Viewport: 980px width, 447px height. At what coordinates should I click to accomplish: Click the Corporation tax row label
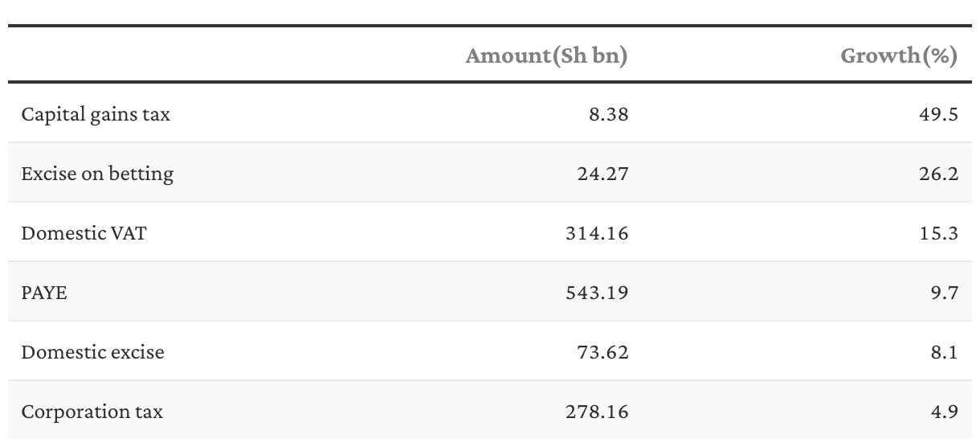pyautogui.click(x=92, y=412)
